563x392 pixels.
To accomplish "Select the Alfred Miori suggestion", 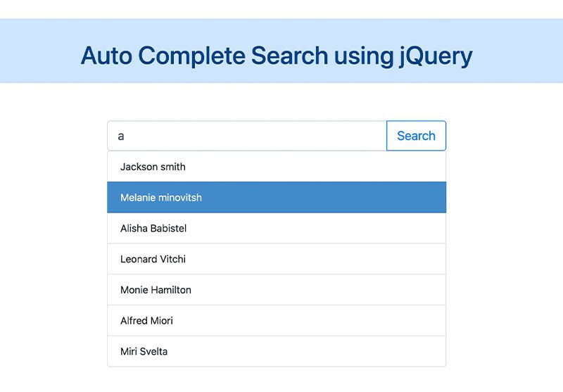I will (277, 320).
